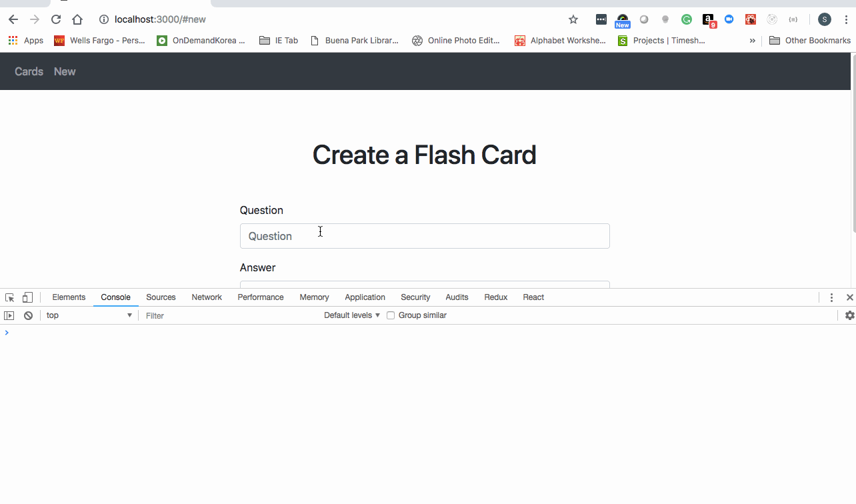The image size is (856, 504).
Task: Switch to the Network panel tab
Action: (206, 297)
